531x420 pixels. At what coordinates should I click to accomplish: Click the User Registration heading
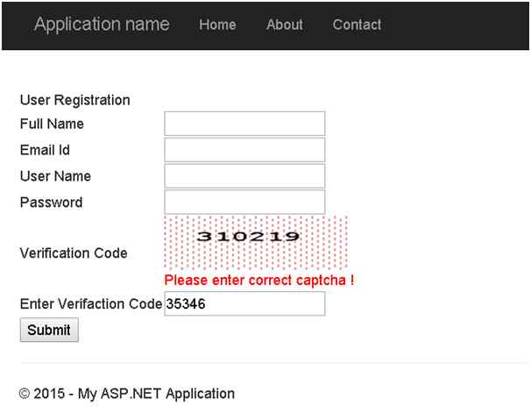point(74,100)
